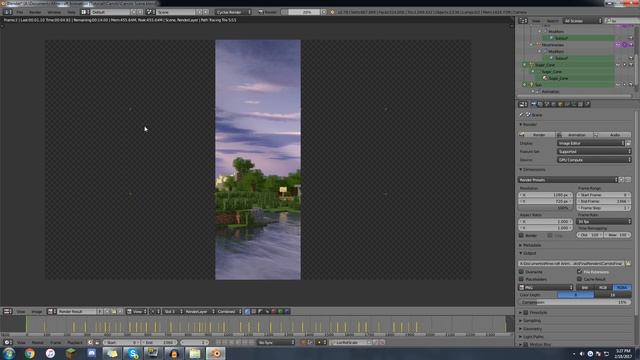This screenshot has width=640, height=360.
Task: Set Color Depth to 16
Action: coord(613,295)
